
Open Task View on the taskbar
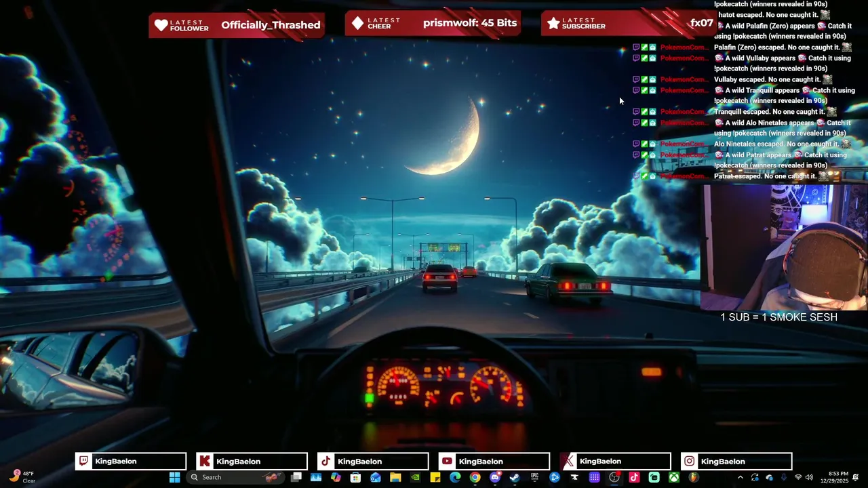(x=296, y=477)
